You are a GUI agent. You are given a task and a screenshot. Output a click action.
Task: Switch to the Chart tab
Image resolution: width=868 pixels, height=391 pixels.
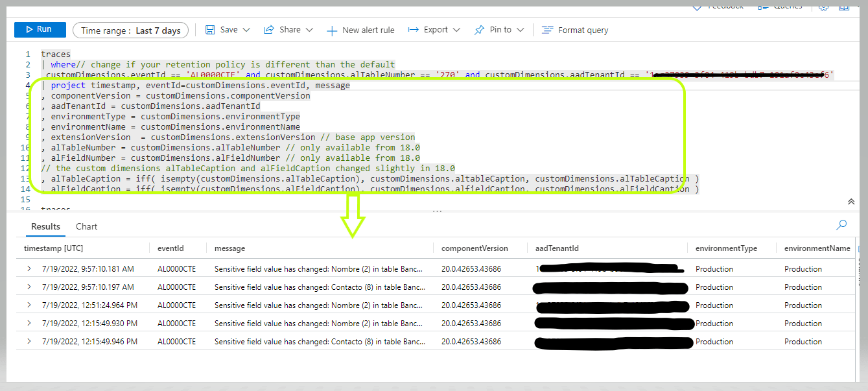(x=86, y=226)
